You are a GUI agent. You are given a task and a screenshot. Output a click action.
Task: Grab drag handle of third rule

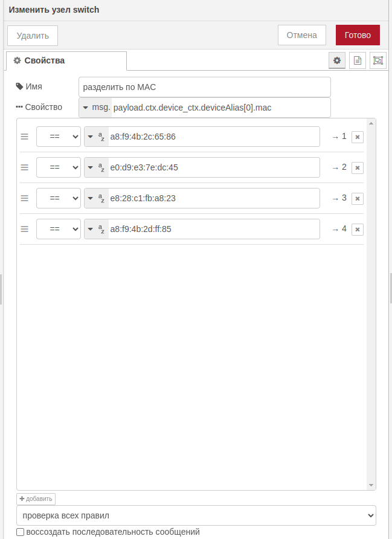coord(25,198)
